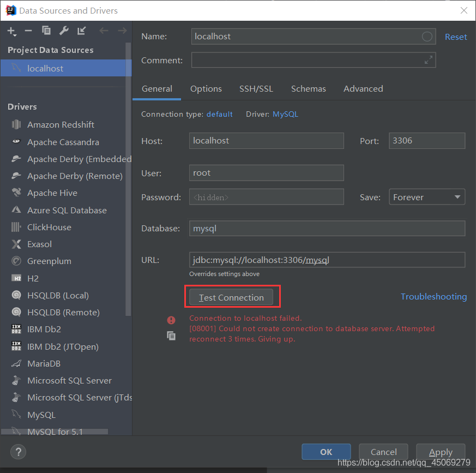The width and height of the screenshot is (476, 473).
Task: Click the color circle in the Name field
Action: click(427, 37)
